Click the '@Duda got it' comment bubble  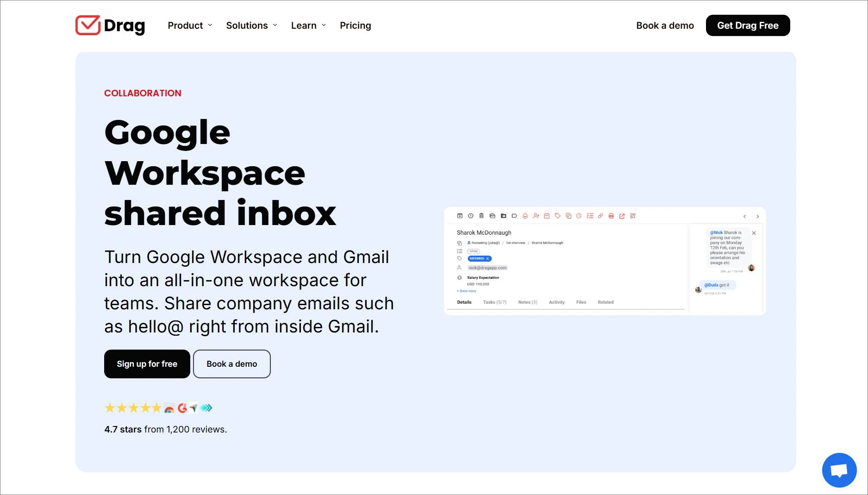pyautogui.click(x=717, y=285)
